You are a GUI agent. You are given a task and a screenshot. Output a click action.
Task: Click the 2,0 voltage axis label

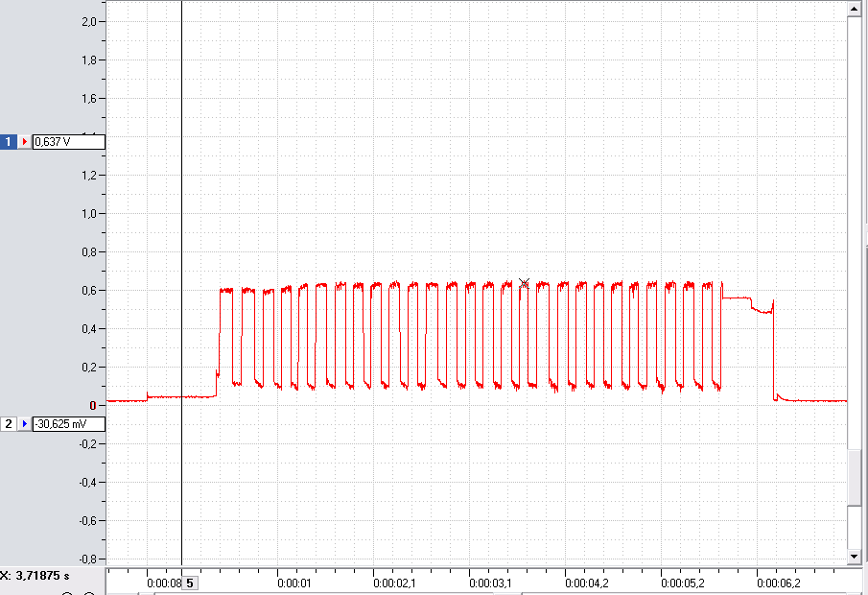[x=89, y=22]
